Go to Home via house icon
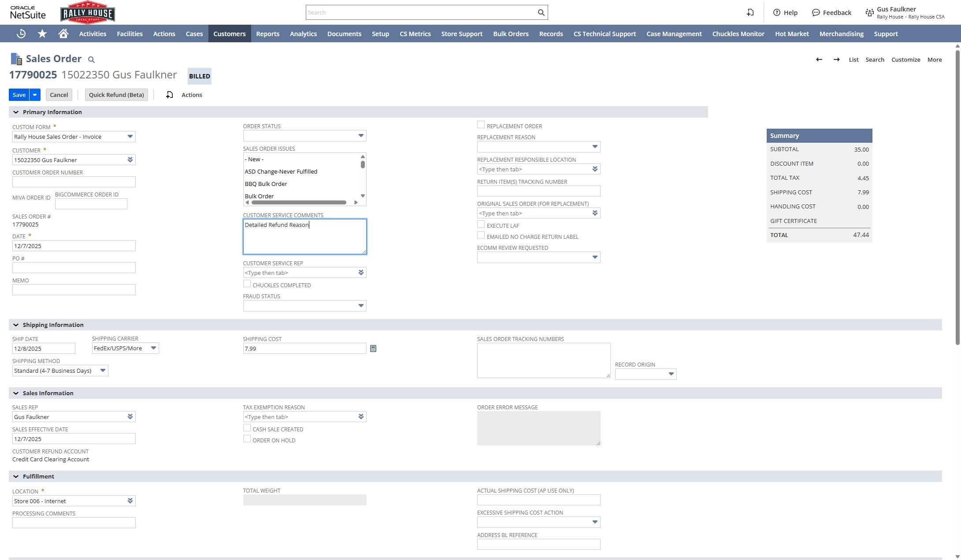The image size is (961, 560). tap(63, 34)
